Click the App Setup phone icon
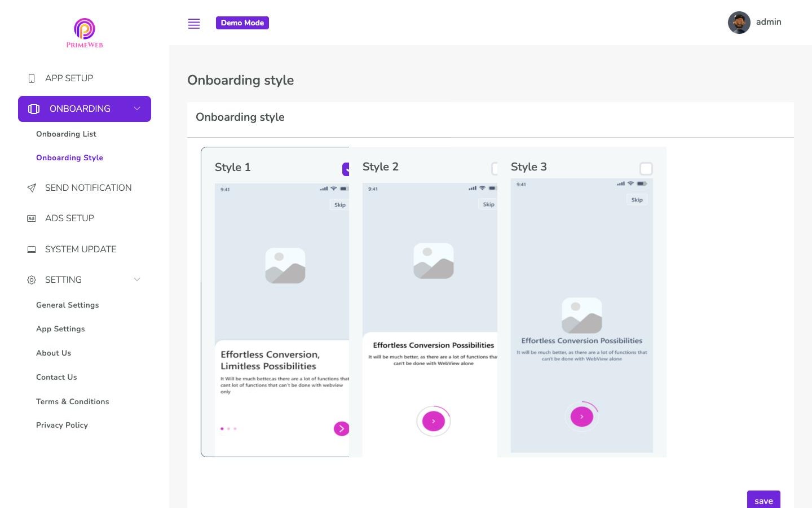 point(32,78)
